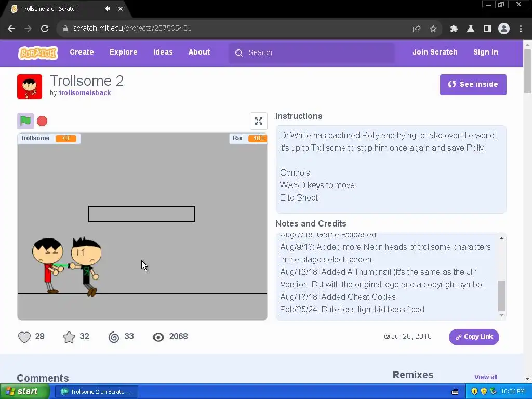Screen dimensions: 532x399
Task: Click the second yellow security shield tray icon
Action: click(x=484, y=392)
